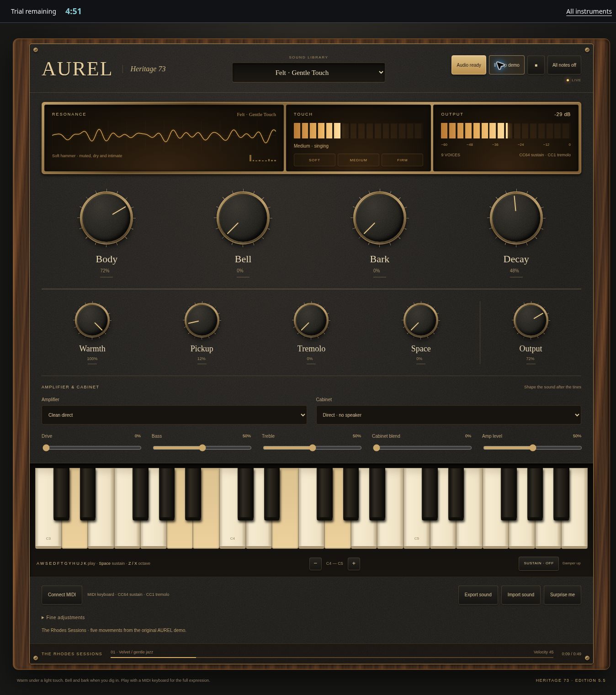Click the Bell knob
The height and width of the screenshot is (695, 616).
(243, 218)
